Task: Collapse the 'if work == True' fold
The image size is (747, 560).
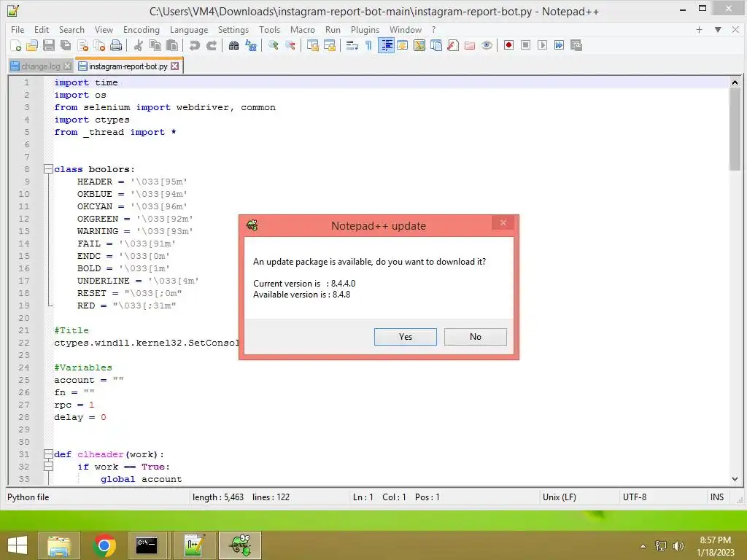Action: click(x=48, y=466)
